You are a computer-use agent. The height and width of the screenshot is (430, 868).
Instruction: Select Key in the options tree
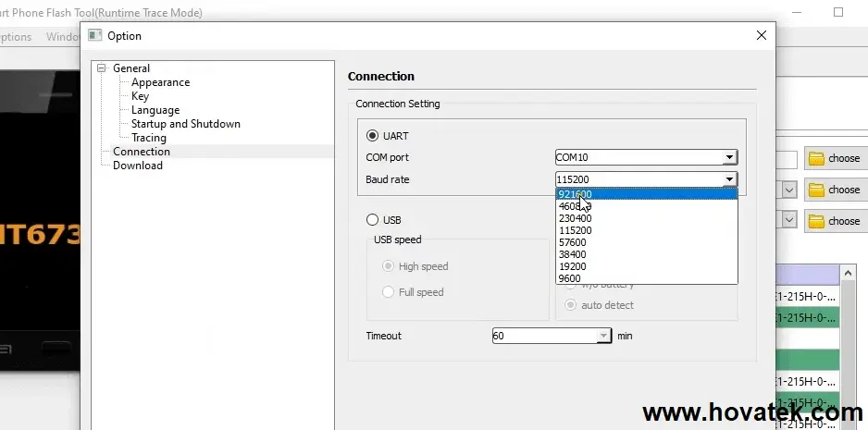140,96
